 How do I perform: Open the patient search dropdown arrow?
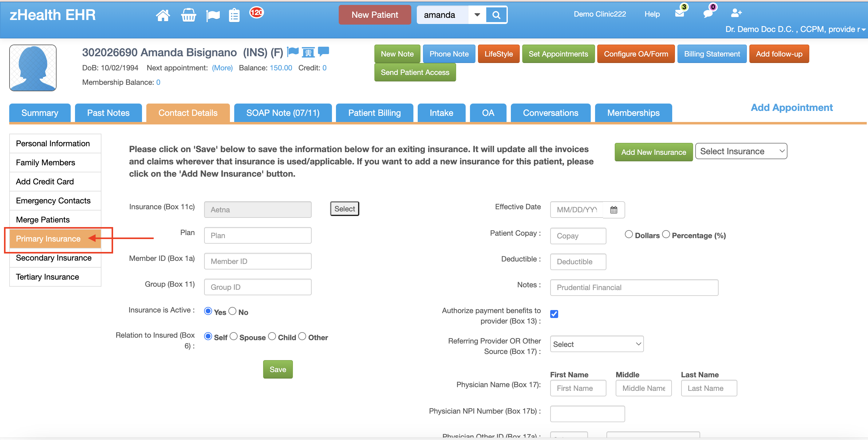coord(477,15)
